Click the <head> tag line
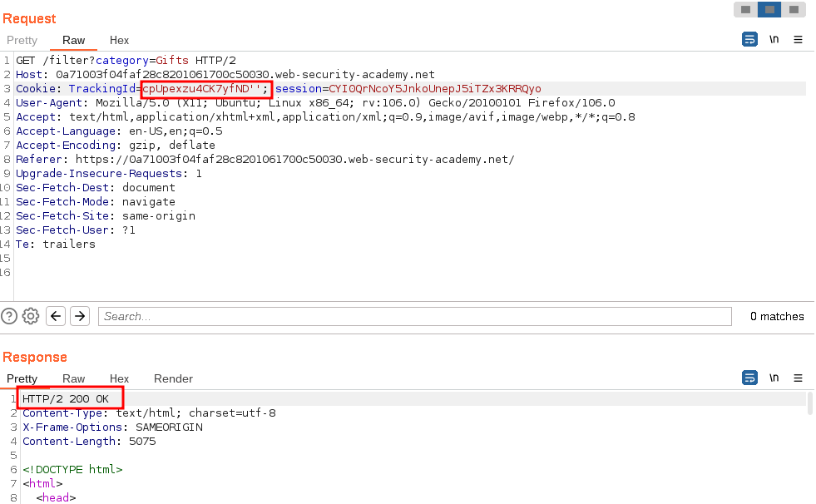Viewport: 816px width, 504px height. tap(57, 497)
